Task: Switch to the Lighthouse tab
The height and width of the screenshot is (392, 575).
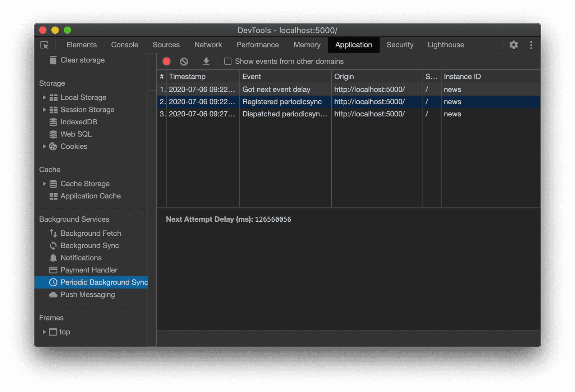Action: tap(446, 45)
